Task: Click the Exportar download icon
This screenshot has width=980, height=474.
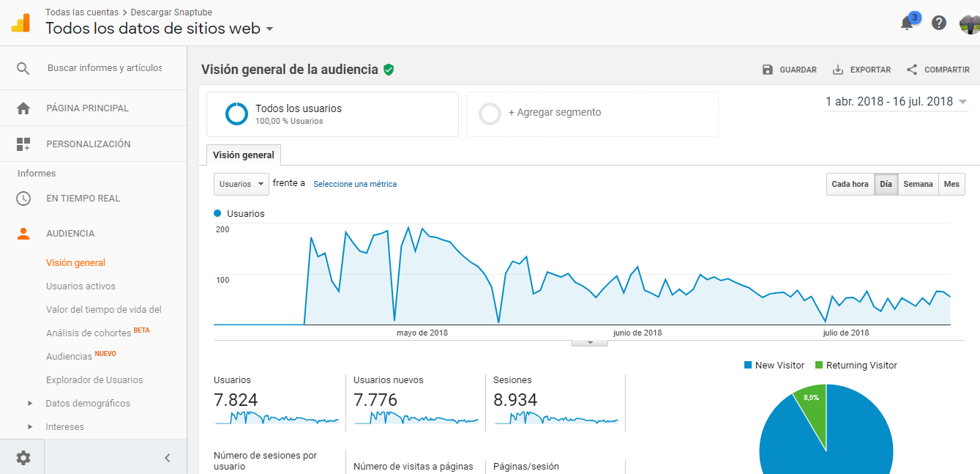Action: tap(838, 70)
